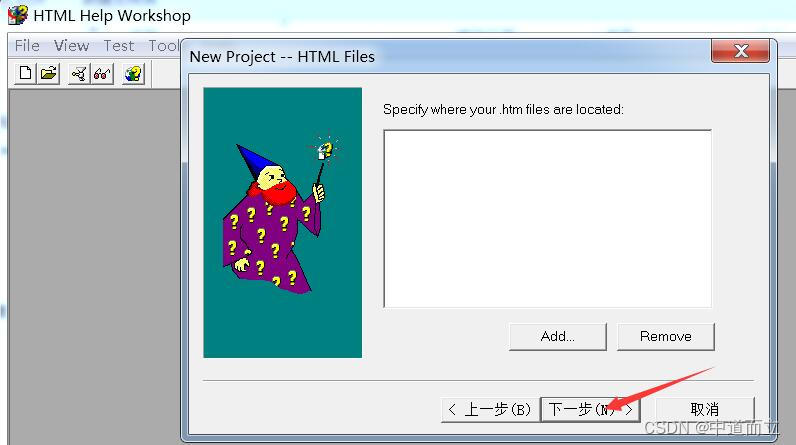The height and width of the screenshot is (445, 796).
Task: Click the Open folder toolbar icon
Action: pyautogui.click(x=49, y=74)
